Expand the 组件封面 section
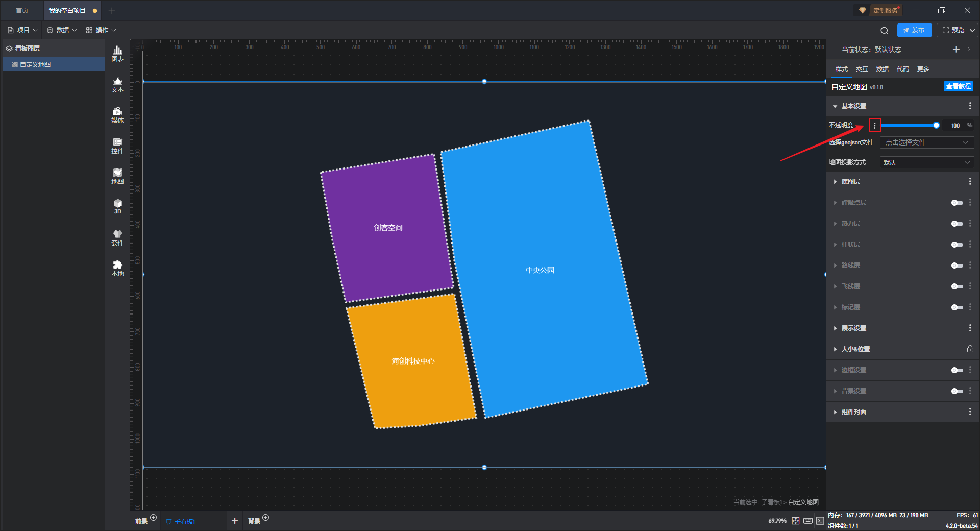980x531 pixels. point(835,412)
